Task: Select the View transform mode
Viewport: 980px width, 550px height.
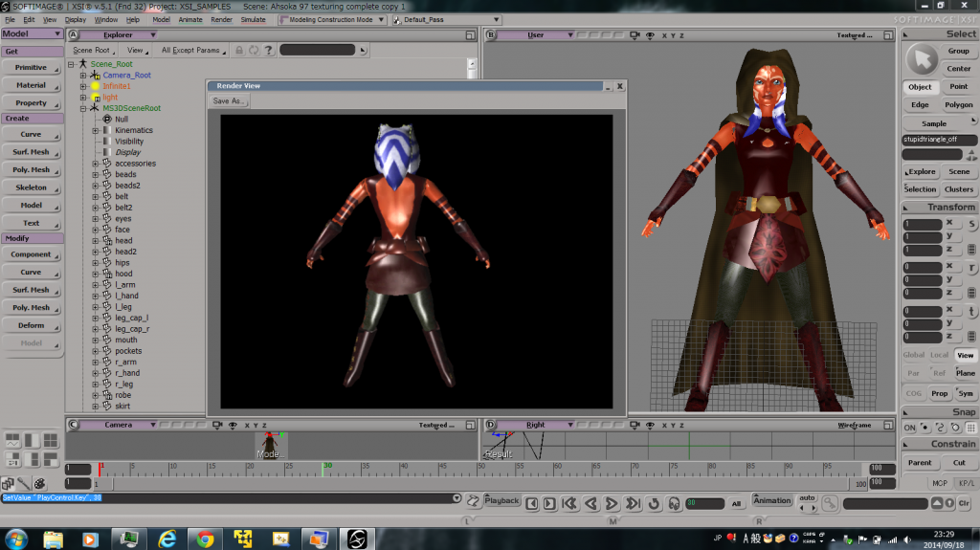Action: pyautogui.click(x=966, y=355)
